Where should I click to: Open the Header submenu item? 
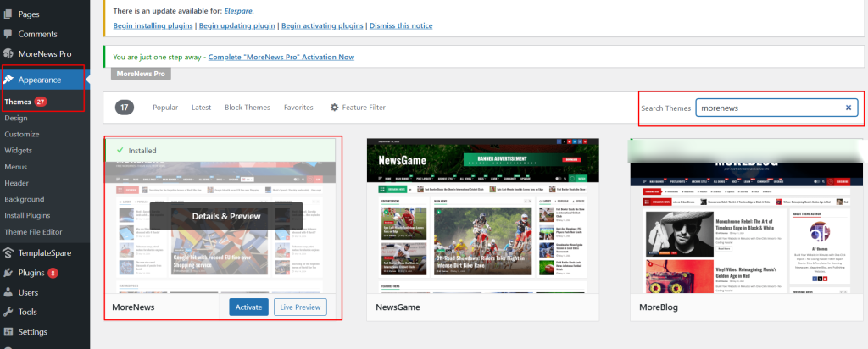(17, 182)
